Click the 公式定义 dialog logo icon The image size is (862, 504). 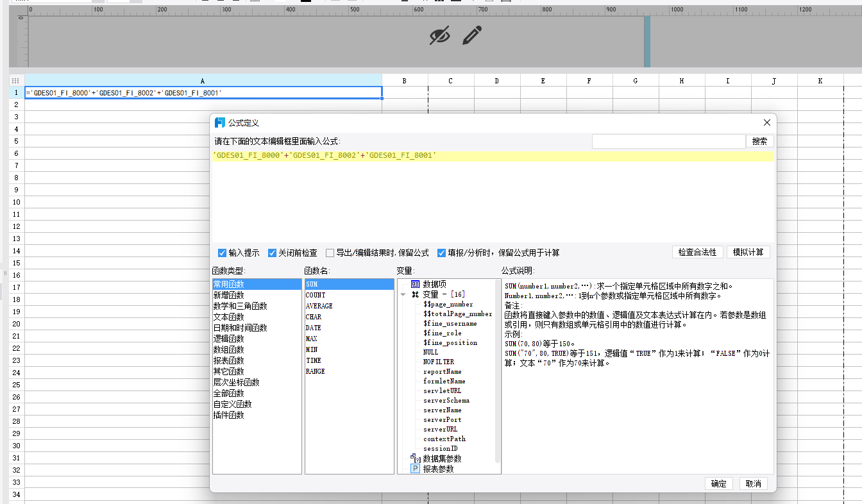tap(220, 122)
